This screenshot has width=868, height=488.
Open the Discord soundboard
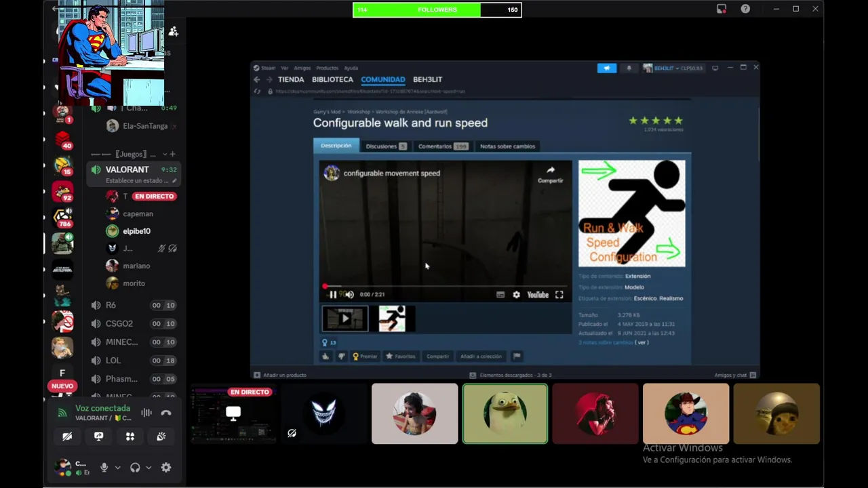click(x=161, y=436)
